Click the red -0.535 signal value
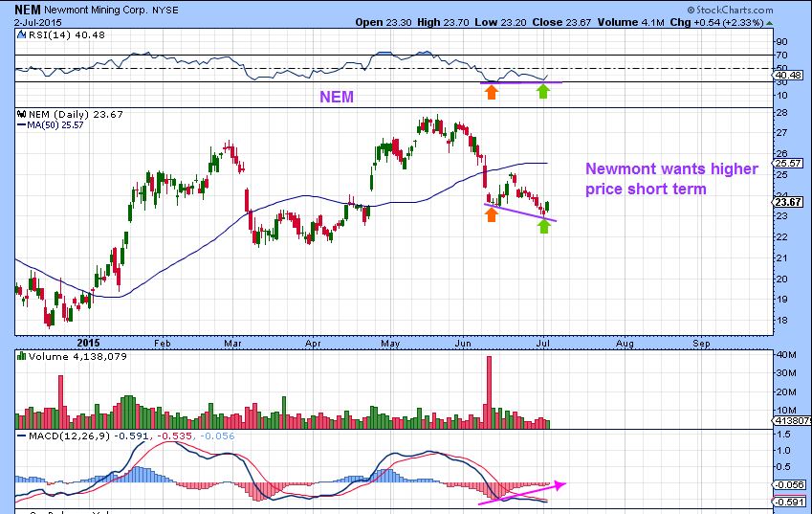 (x=174, y=436)
